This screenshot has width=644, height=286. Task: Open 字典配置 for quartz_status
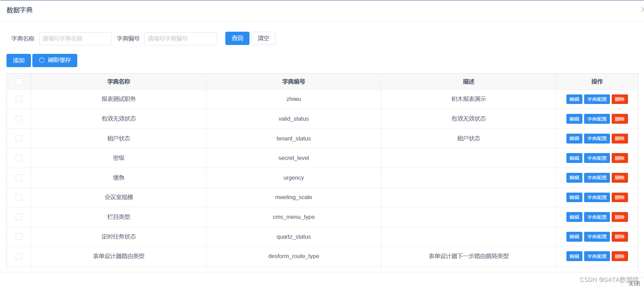(x=597, y=237)
